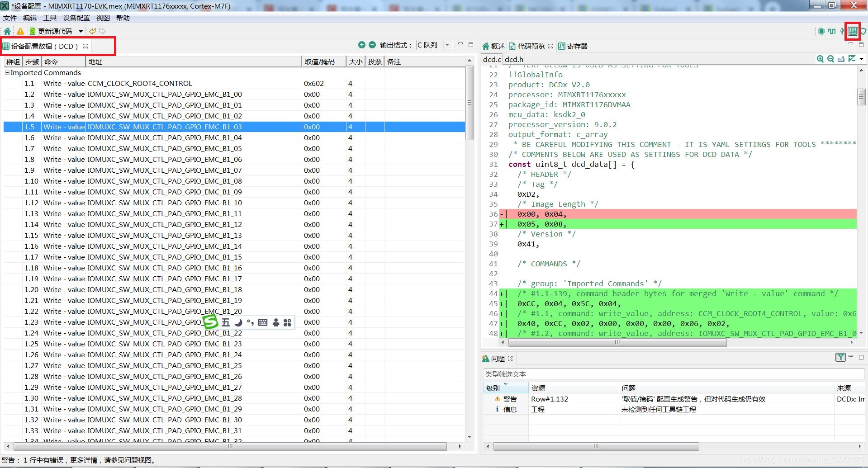Click the Sogou keyboard icon
Image resolution: width=868 pixels, height=468 pixels.
tap(263, 322)
